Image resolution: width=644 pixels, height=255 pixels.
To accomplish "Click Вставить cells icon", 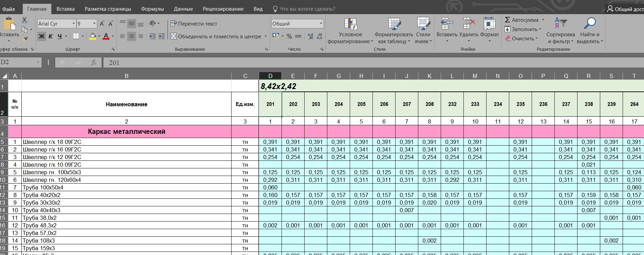I will click(447, 24).
